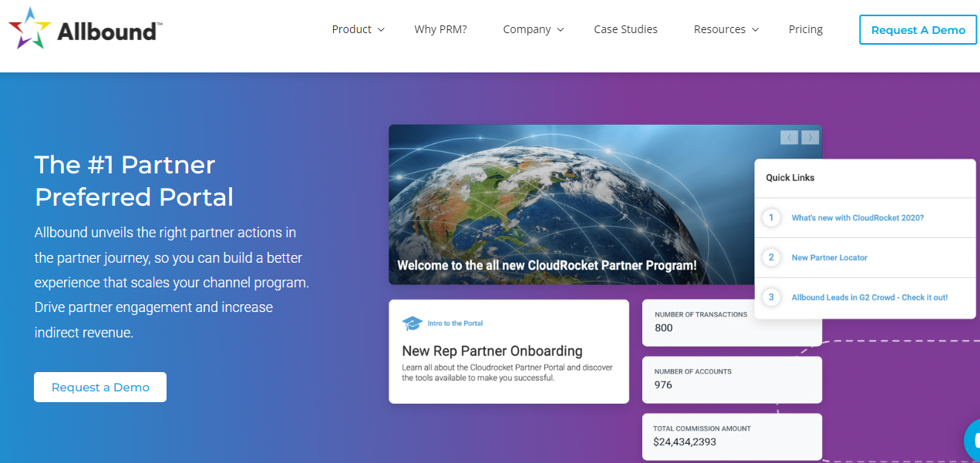
Task: Click the Quick Links heading
Action: pos(790,177)
